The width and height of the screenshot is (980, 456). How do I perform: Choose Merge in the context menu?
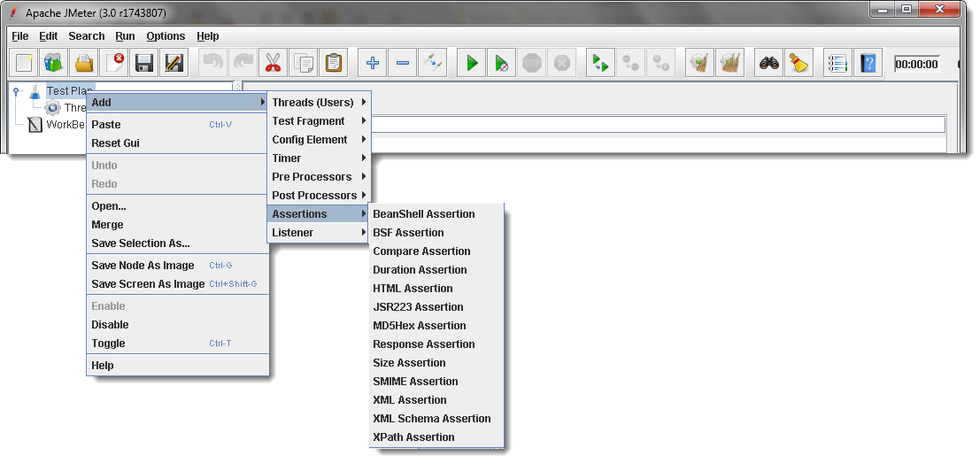point(178,225)
